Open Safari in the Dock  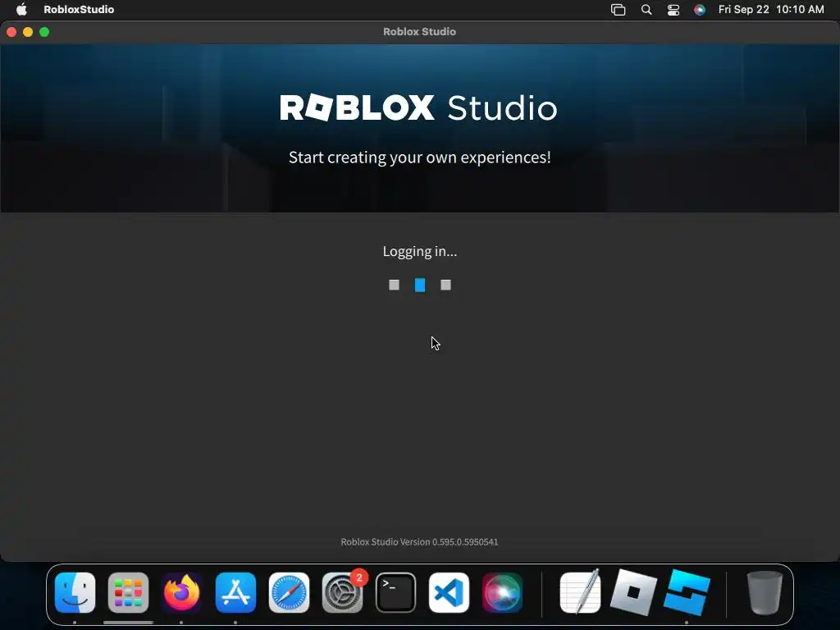coord(289,592)
